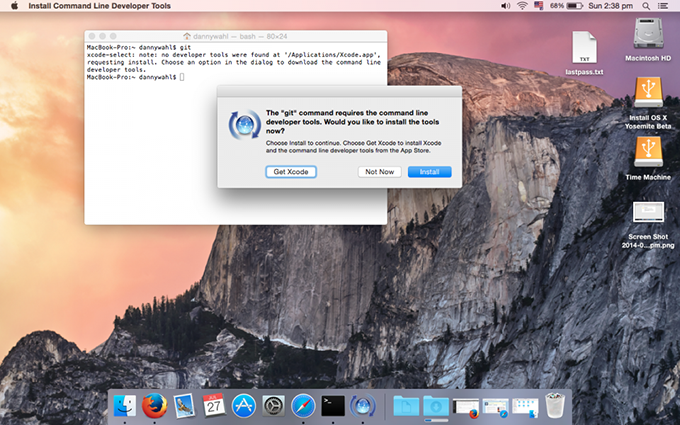Open the App Store Dock icon

(x=244, y=406)
